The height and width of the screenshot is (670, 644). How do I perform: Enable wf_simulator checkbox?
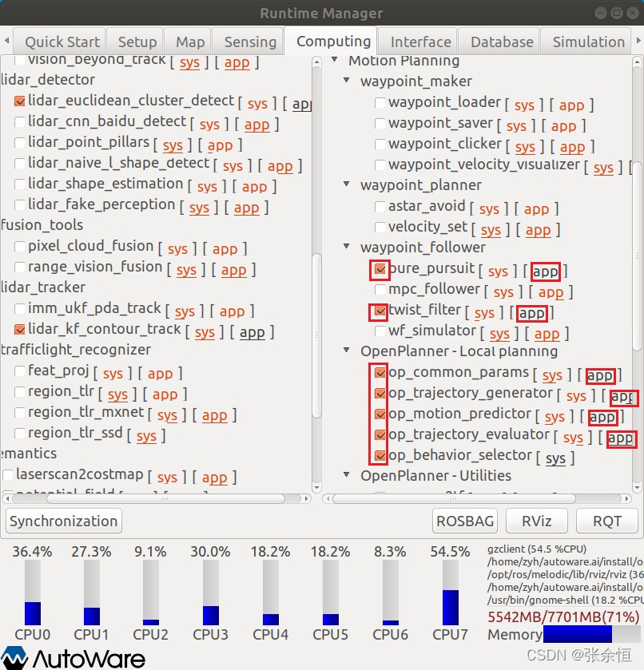380,331
